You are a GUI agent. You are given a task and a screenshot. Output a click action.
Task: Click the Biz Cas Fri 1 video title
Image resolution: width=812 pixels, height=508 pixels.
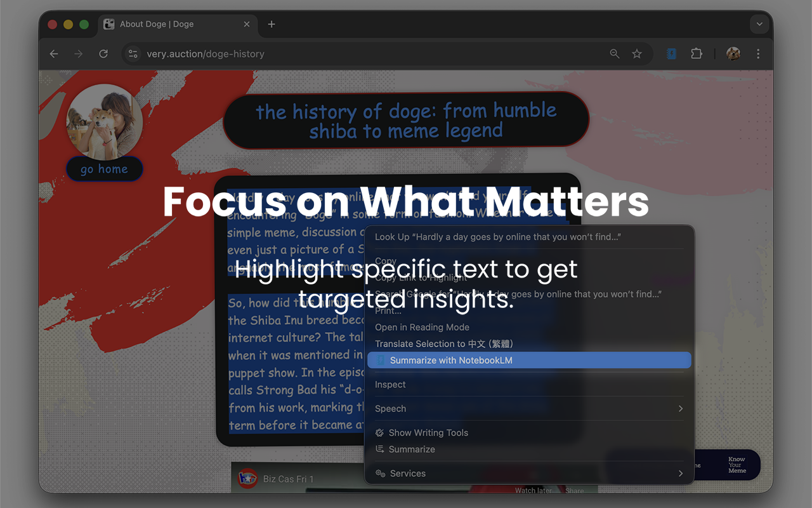(289, 479)
